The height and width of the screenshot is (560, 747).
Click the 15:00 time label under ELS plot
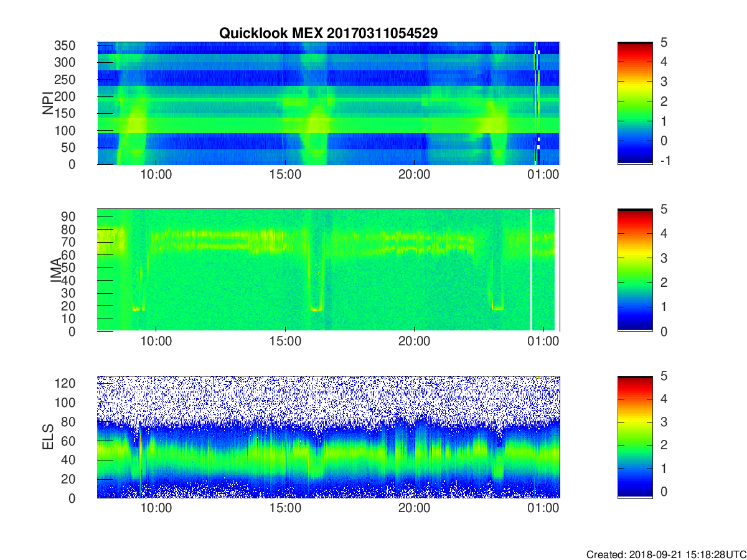pyautogui.click(x=285, y=509)
